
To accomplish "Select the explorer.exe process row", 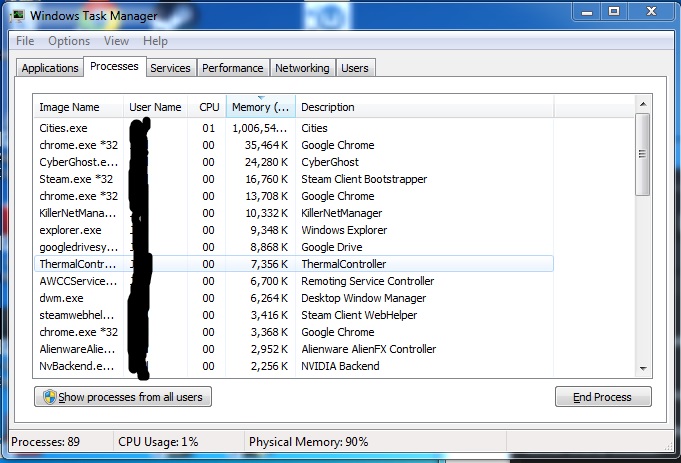I will coord(70,230).
